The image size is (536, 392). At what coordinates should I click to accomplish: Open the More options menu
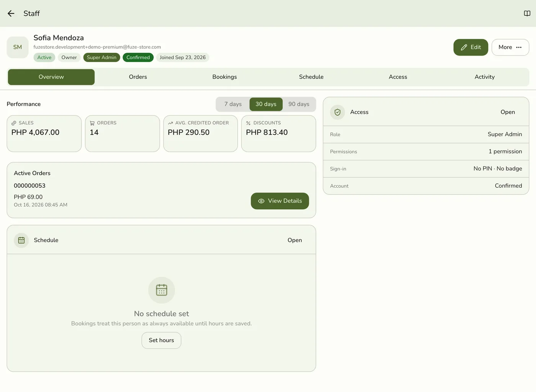[510, 47]
